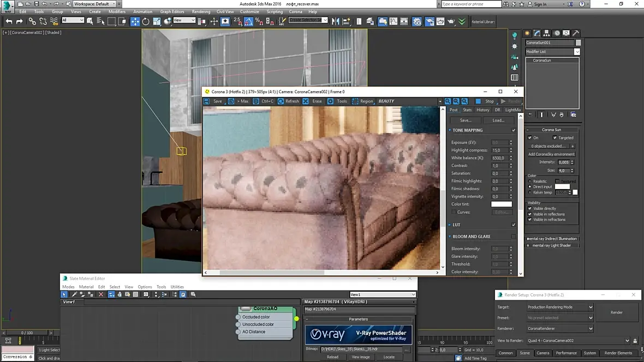Click the Configure Modifier Sets icon
Viewport: 644px width, 362px height.
point(574,115)
